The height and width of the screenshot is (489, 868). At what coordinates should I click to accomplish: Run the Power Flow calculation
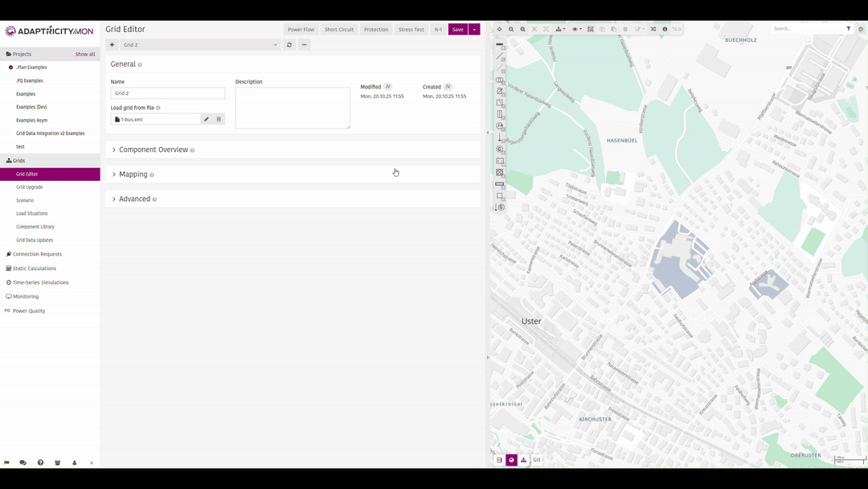pos(301,30)
